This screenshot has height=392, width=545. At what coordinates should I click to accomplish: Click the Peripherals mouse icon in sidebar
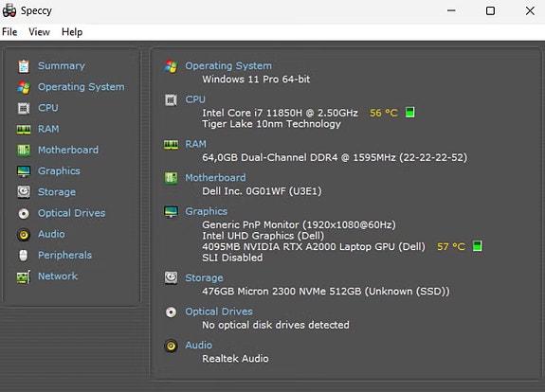point(24,256)
